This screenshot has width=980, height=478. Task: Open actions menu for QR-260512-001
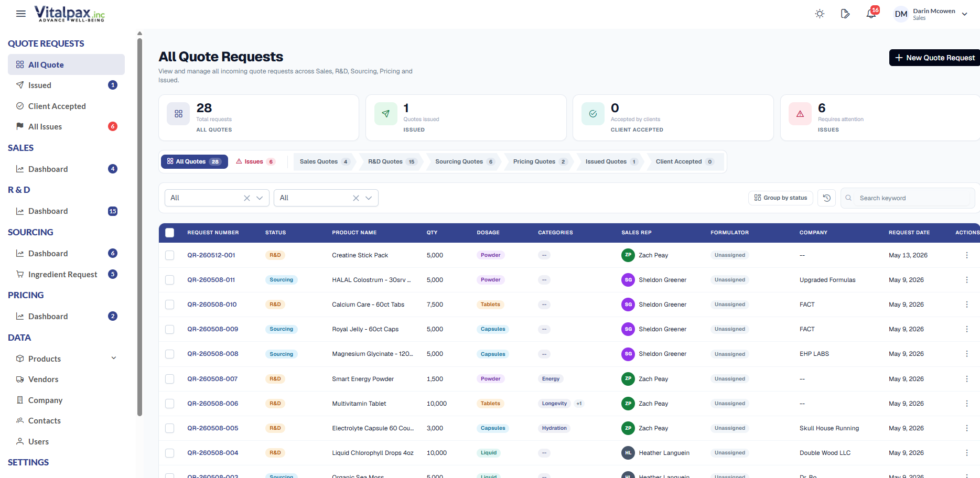pyautogui.click(x=967, y=255)
